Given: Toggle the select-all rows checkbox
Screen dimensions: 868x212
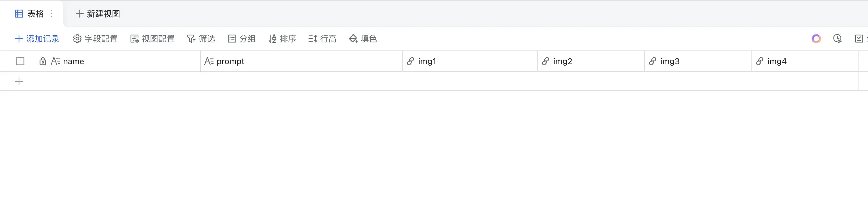Looking at the screenshot, I should tap(20, 61).
